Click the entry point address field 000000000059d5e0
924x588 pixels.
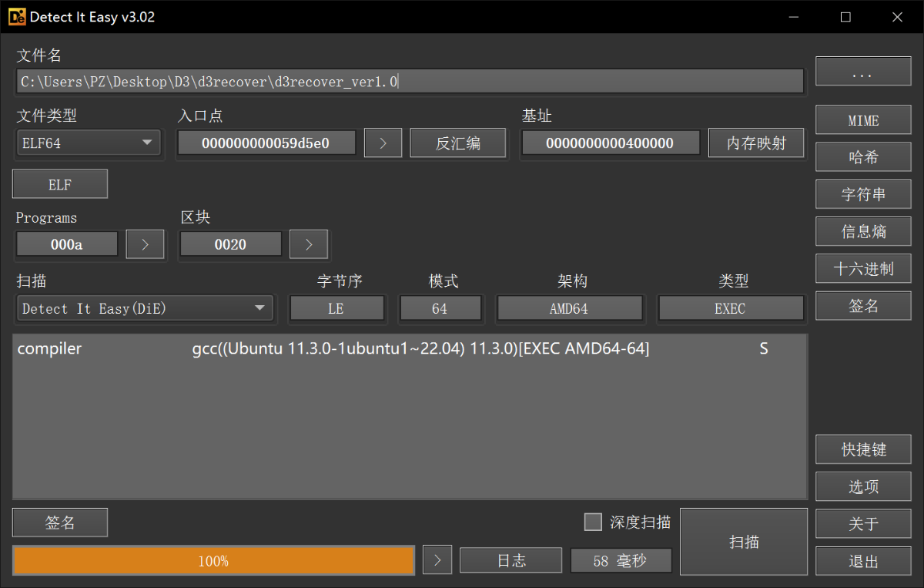[266, 143]
